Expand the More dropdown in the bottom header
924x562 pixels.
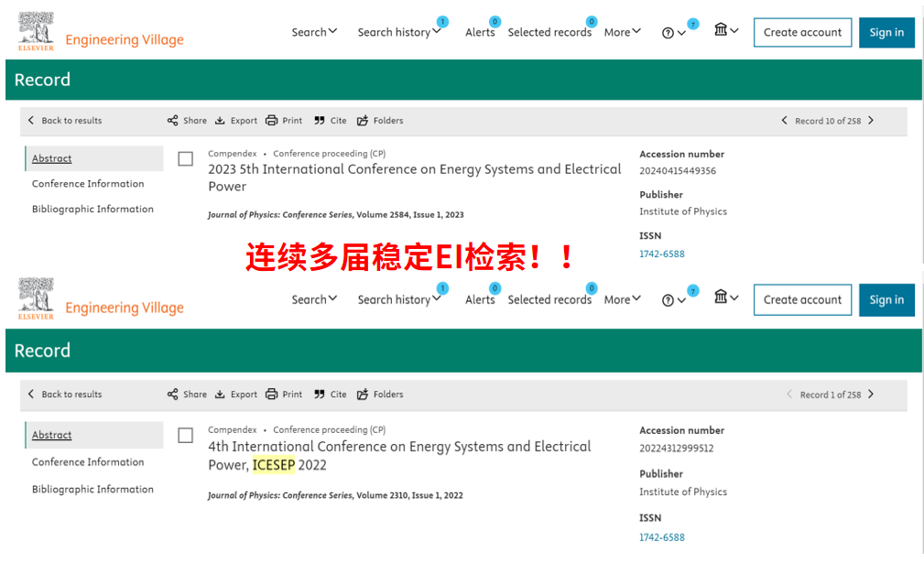point(623,299)
